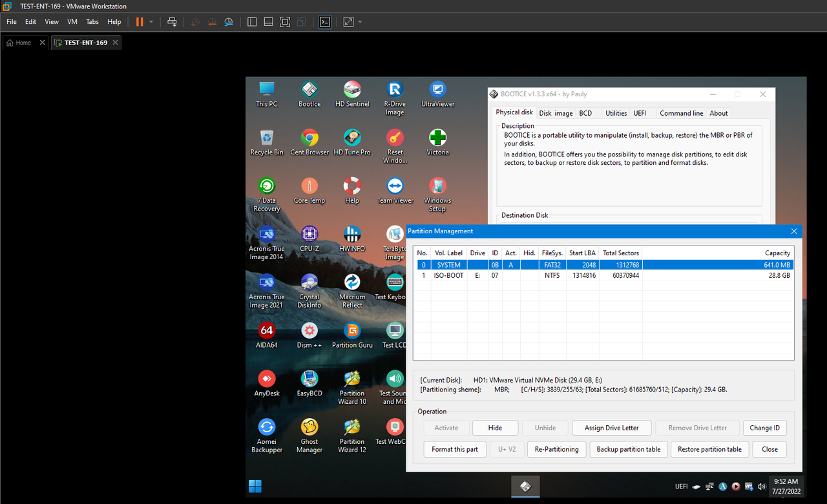The image size is (827, 504).
Task: Open the VMware VM menu
Action: (72, 21)
